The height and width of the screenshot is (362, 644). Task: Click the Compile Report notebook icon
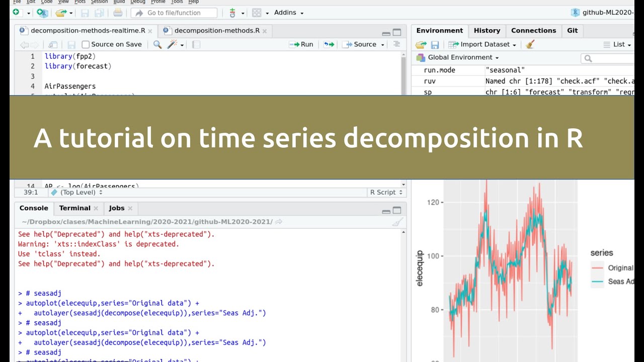tap(197, 45)
